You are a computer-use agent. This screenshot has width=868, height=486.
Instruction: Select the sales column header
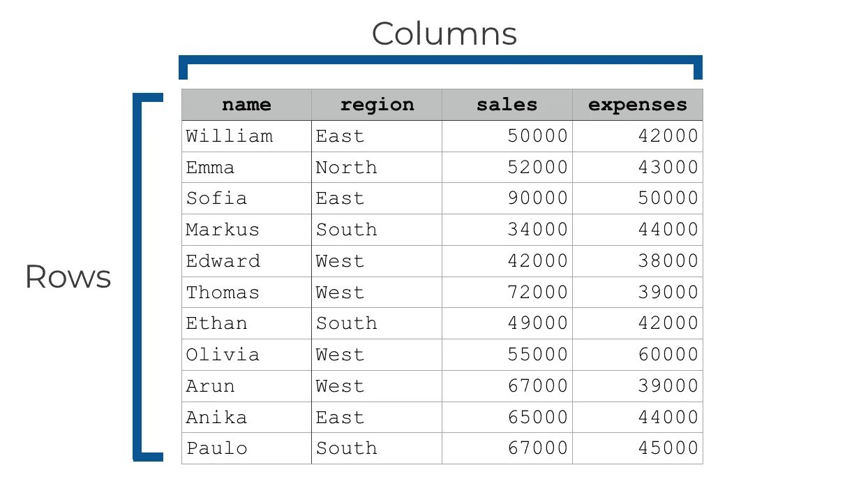[507, 105]
